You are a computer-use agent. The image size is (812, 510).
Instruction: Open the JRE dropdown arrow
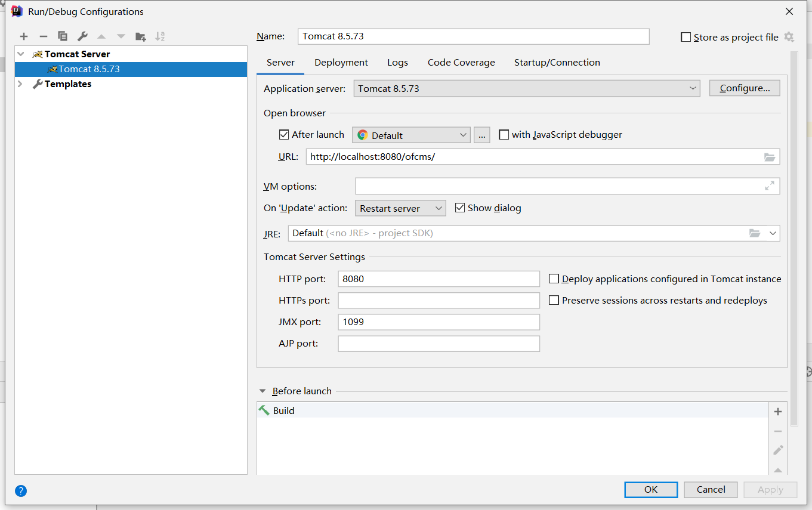coord(773,233)
